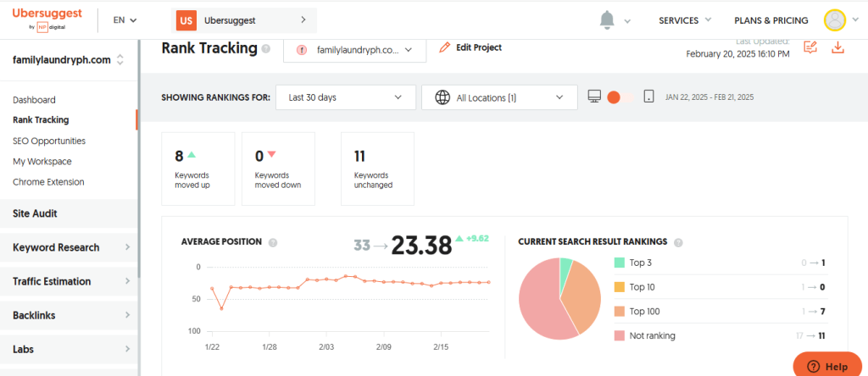
Task: Open the Last 30 days dropdown
Action: [345, 97]
